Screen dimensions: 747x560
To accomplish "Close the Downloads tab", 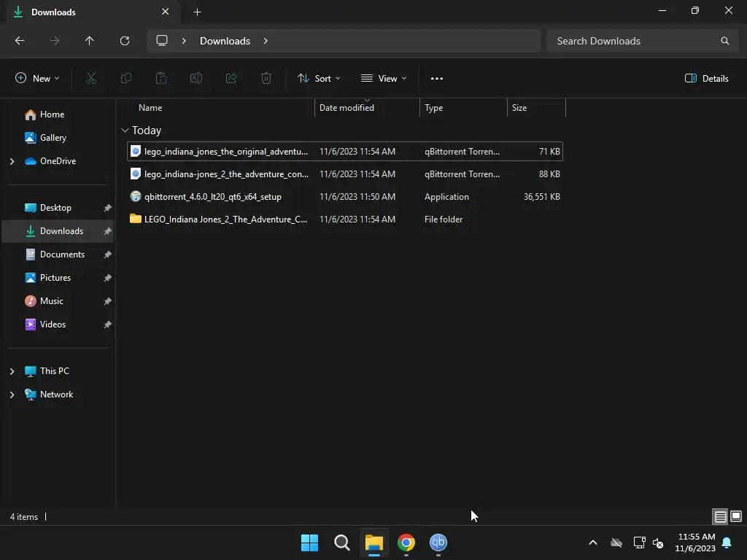I will point(166,12).
